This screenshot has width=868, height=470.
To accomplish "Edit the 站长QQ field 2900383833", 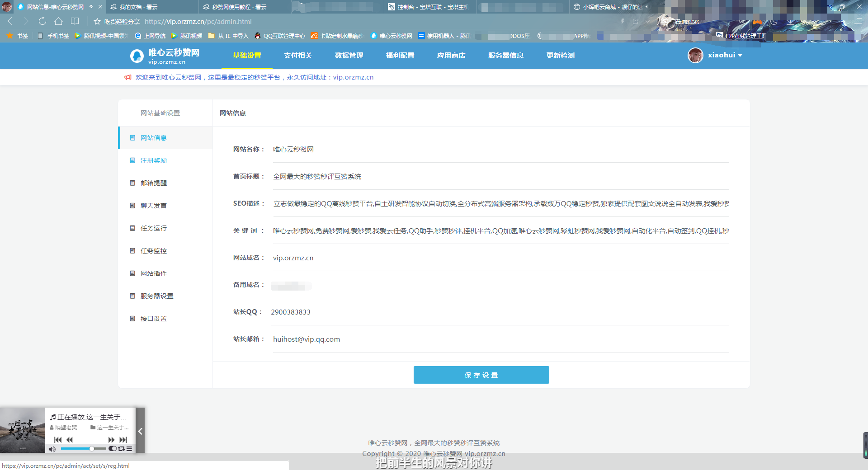I will coord(500,312).
